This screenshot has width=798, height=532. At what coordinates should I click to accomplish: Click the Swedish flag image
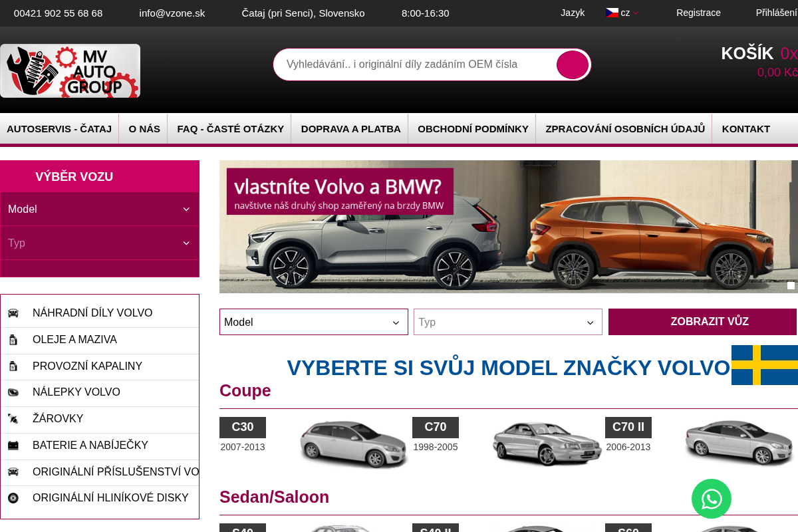pos(765,365)
